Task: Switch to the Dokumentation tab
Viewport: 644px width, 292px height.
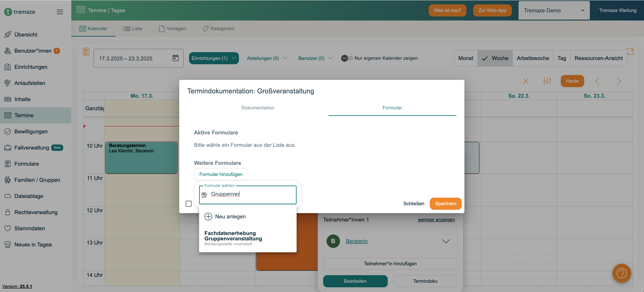Action: [x=258, y=108]
